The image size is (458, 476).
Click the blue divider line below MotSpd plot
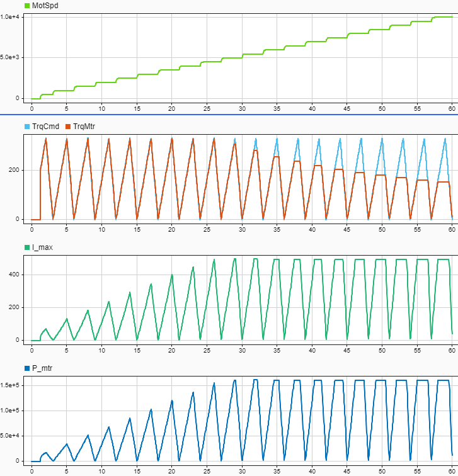tap(229, 115)
